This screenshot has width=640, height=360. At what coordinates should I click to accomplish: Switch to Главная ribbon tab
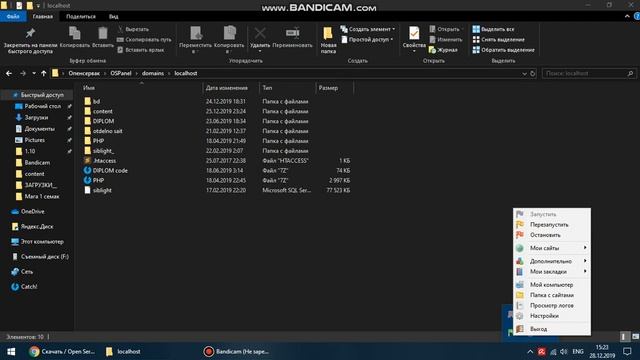(x=43, y=16)
